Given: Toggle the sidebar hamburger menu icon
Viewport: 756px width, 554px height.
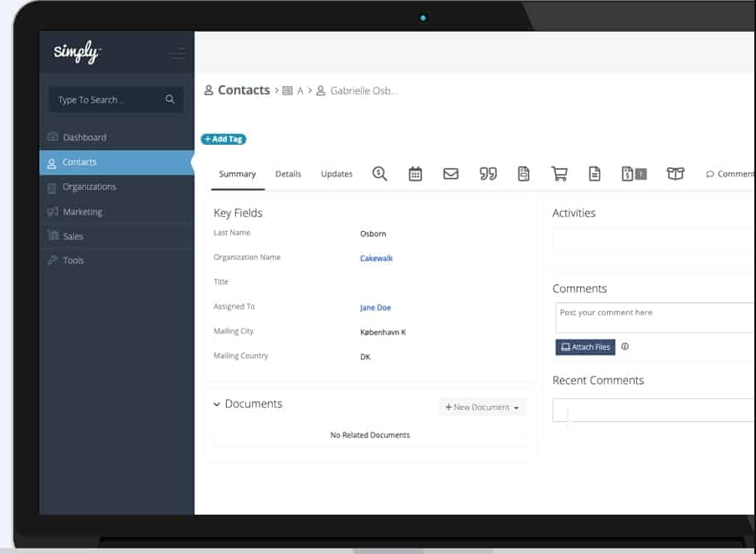Looking at the screenshot, I should tap(176, 54).
